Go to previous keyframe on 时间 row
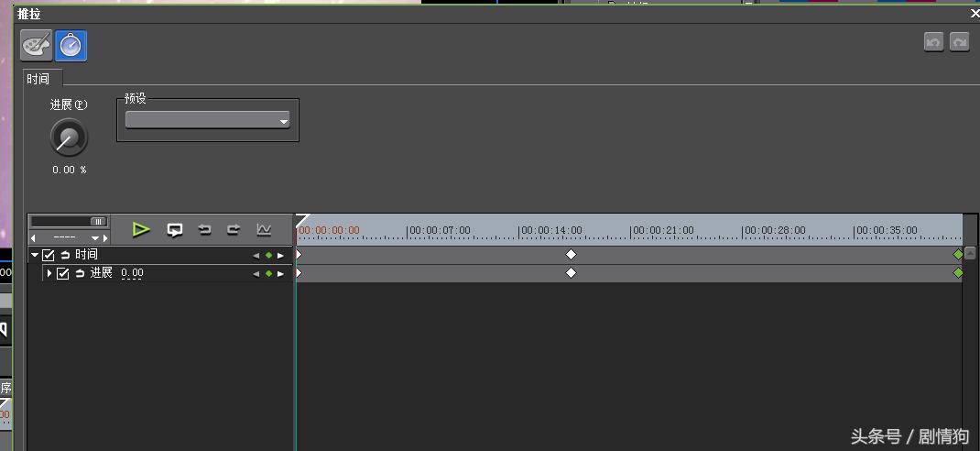980x451 pixels. (256, 255)
